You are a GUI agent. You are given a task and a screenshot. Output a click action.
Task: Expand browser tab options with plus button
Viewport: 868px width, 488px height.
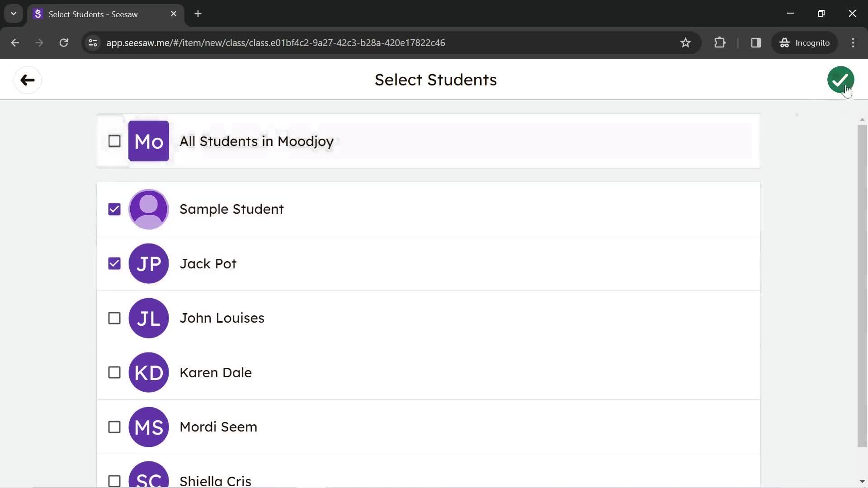click(x=197, y=13)
